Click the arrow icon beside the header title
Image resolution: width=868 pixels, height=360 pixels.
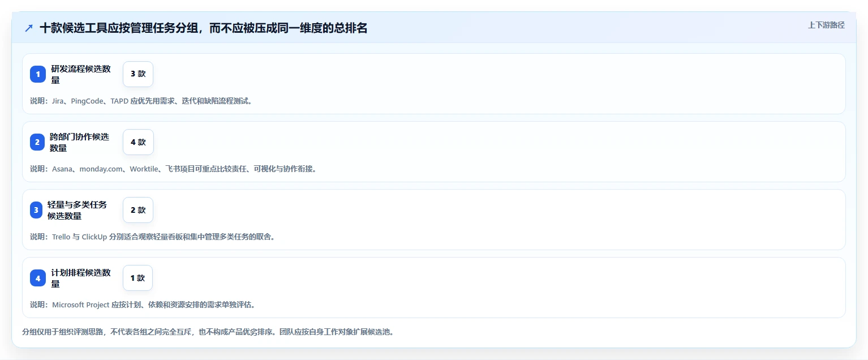pos(29,28)
